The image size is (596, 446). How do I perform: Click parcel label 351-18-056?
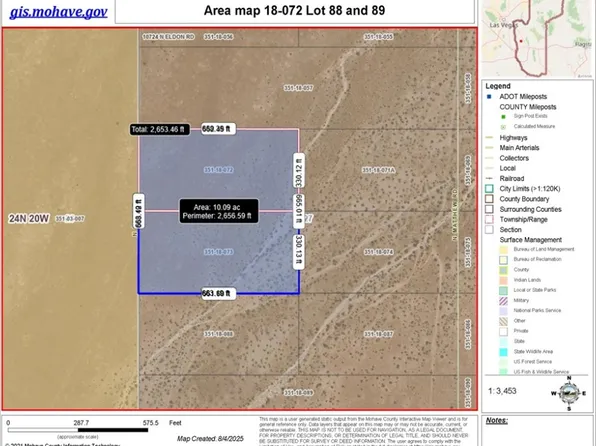click(x=219, y=37)
